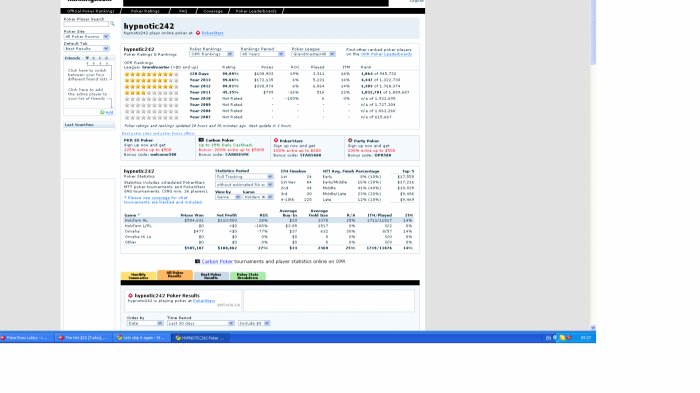700x393 pixels.
Task: Click the Carbon Poker offer icon
Action: tap(201, 140)
